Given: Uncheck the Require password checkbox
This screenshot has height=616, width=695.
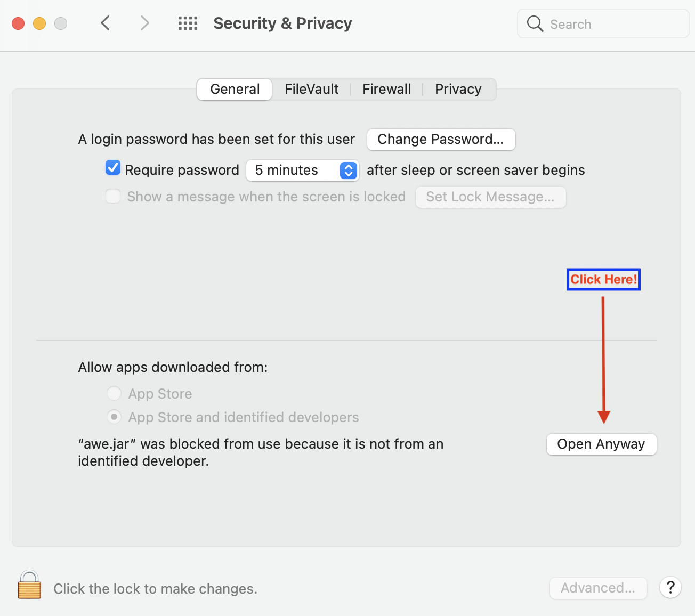Looking at the screenshot, I should pyautogui.click(x=113, y=168).
